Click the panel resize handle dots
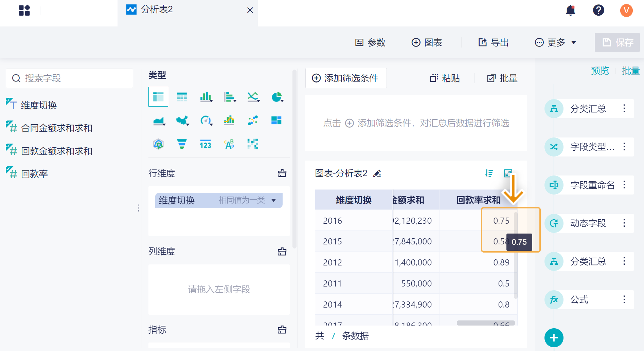Viewport: 644px width, 351px height. (139, 208)
